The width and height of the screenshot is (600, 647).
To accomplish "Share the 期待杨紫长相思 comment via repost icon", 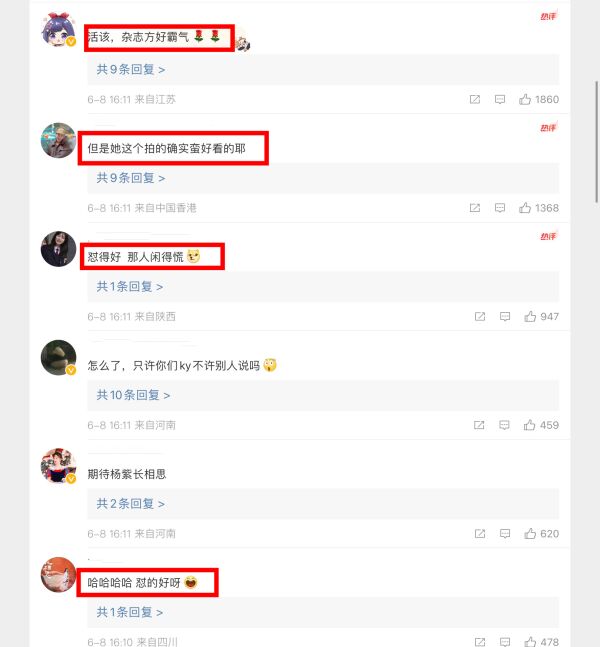I will pyautogui.click(x=480, y=534).
